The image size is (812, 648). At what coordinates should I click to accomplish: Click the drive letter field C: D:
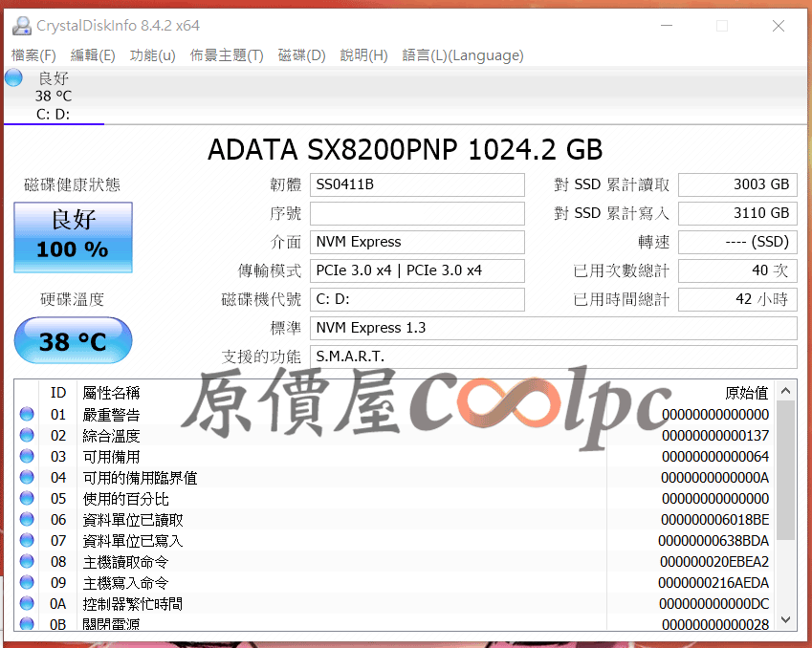[417, 299]
